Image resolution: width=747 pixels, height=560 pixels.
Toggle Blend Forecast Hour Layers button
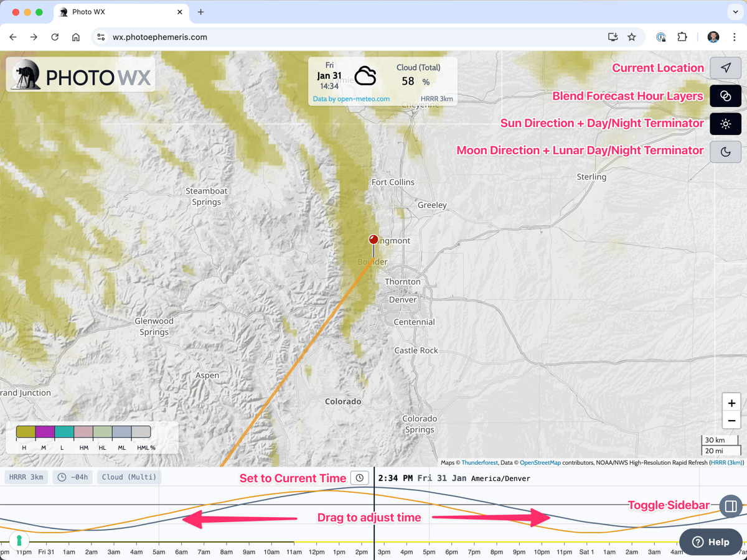(726, 96)
